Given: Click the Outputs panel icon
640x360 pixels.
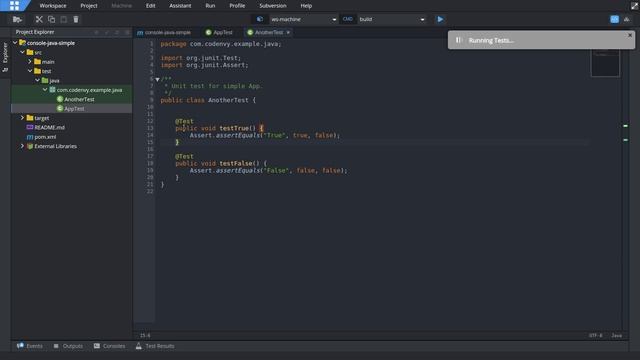Looking at the screenshot, I should coord(56,346).
